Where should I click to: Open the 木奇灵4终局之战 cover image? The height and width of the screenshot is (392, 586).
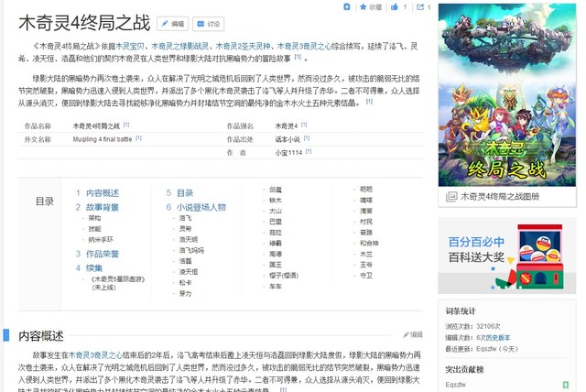click(506, 93)
